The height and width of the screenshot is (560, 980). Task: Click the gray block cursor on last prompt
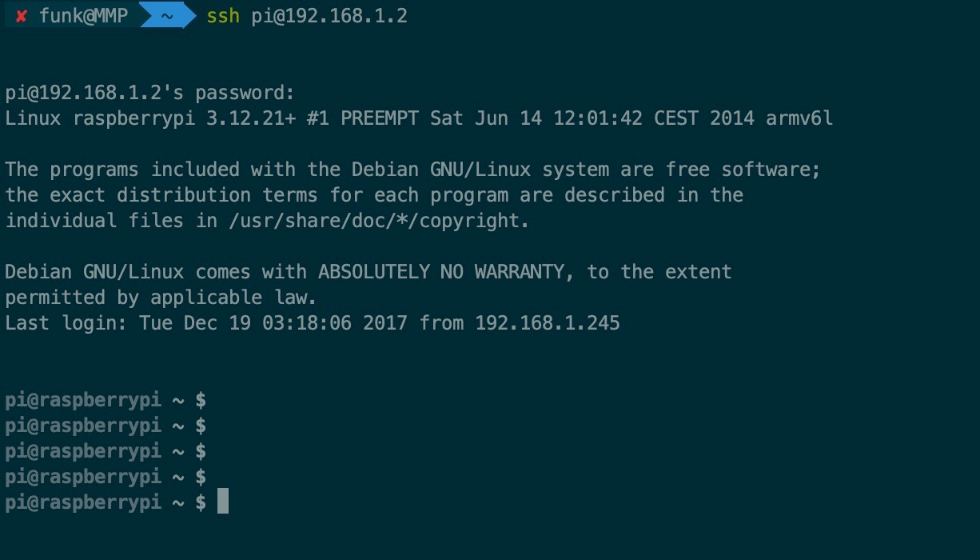click(223, 502)
